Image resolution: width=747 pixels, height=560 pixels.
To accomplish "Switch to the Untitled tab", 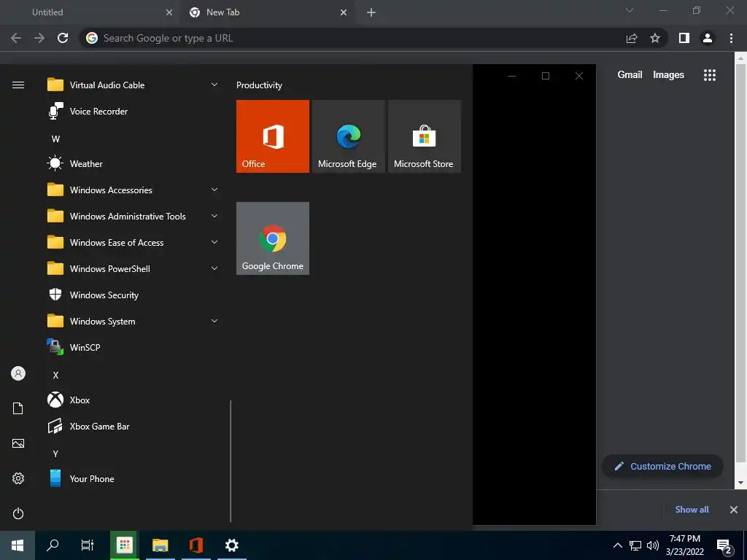I will click(90, 12).
